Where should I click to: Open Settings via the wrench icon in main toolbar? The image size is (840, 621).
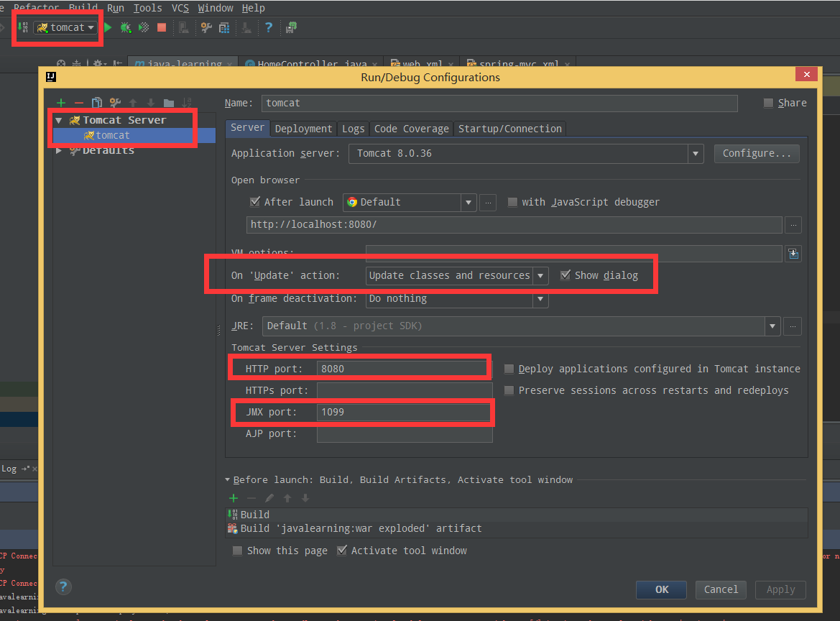(x=206, y=27)
